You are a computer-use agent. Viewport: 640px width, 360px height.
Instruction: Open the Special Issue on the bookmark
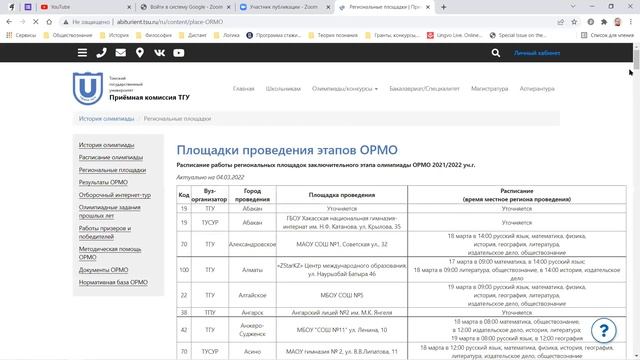pos(518,35)
